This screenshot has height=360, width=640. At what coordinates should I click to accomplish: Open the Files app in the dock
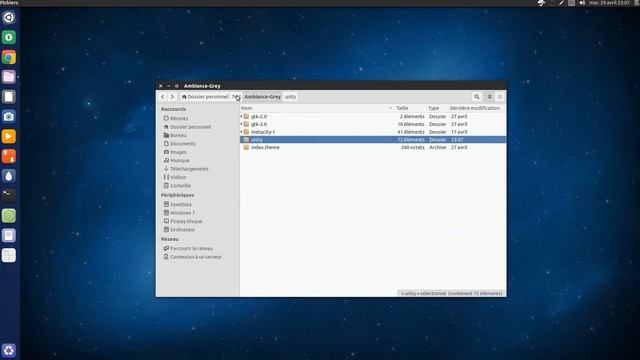point(9,77)
